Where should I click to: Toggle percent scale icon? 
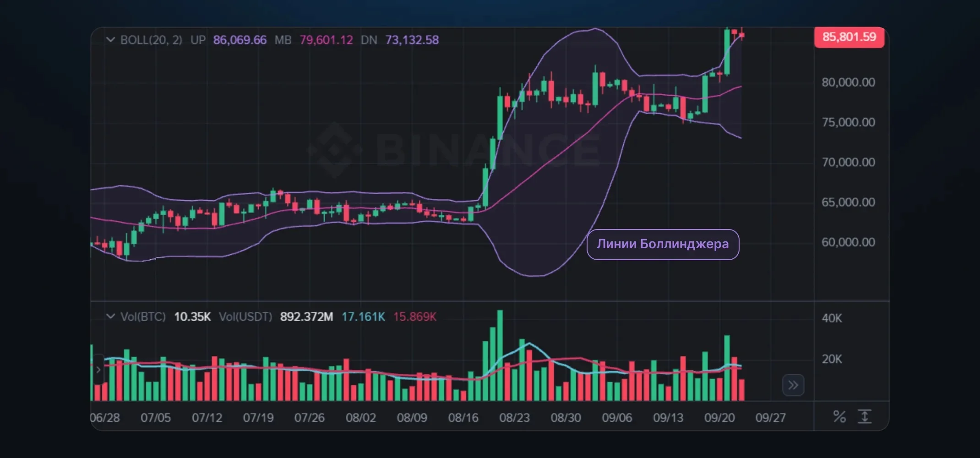click(x=839, y=416)
